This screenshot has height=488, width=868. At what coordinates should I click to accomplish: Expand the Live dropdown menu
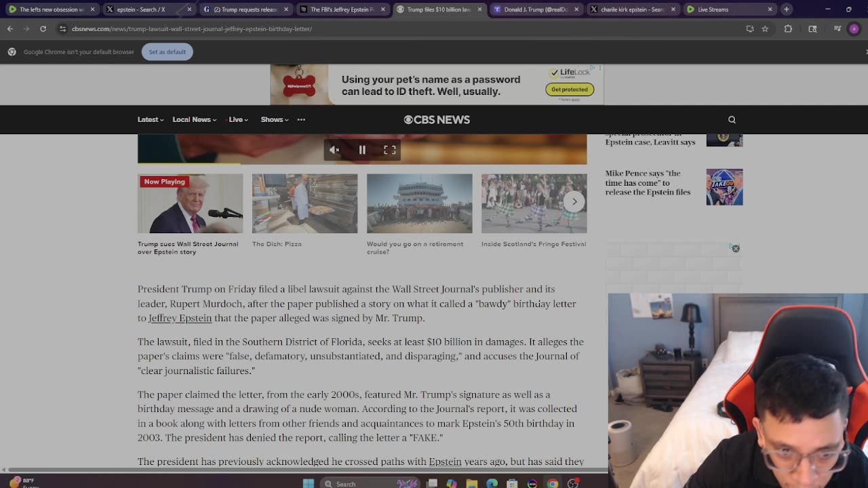point(238,119)
